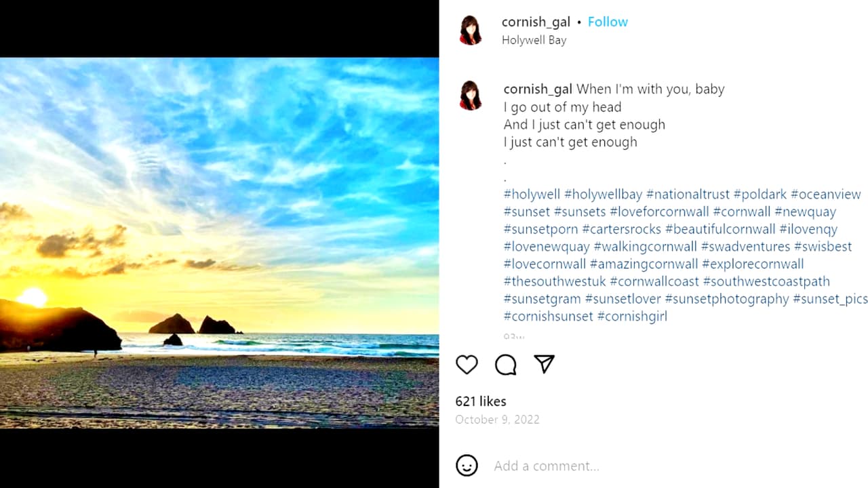
Task: Click cornish_gal profile picture in header
Action: 471,30
